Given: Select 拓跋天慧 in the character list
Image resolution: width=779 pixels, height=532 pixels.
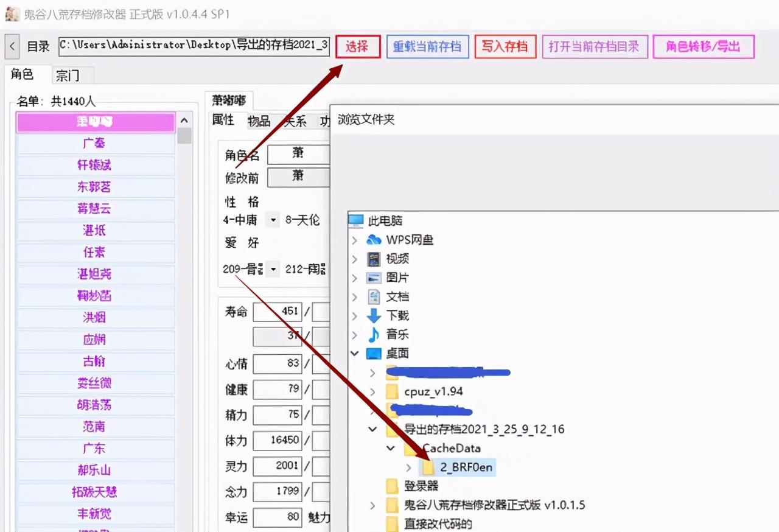Looking at the screenshot, I should (x=96, y=492).
